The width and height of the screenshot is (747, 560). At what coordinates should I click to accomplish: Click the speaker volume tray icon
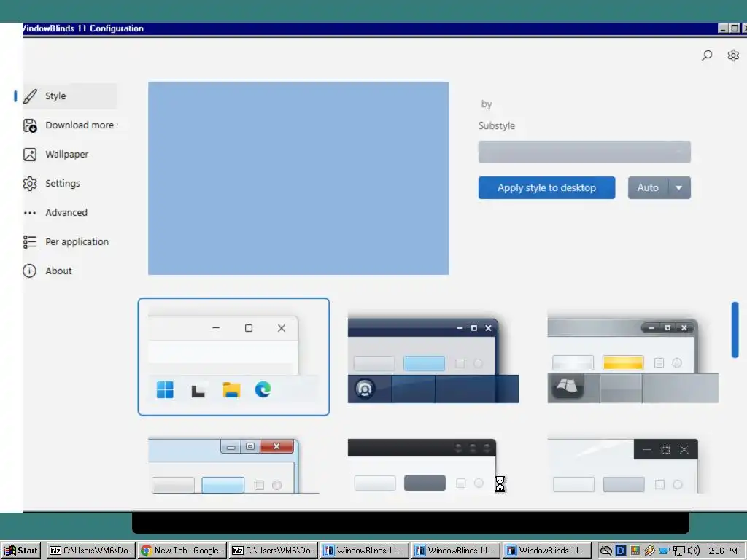coord(694,551)
